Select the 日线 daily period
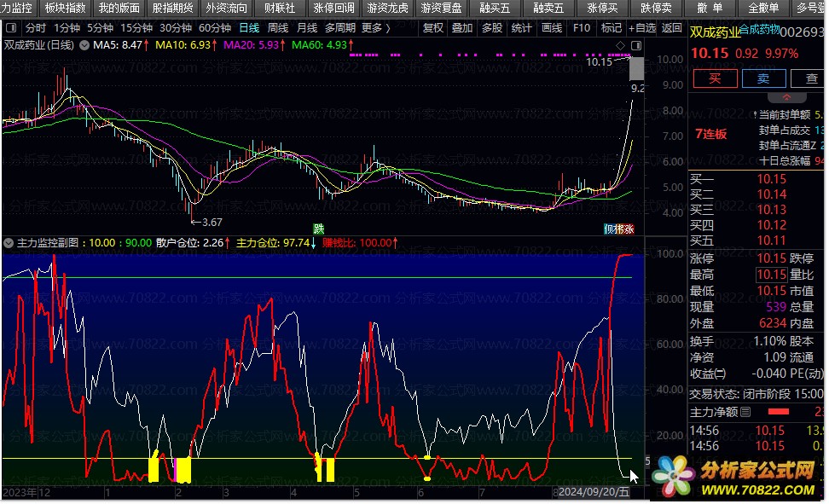 coord(250,28)
